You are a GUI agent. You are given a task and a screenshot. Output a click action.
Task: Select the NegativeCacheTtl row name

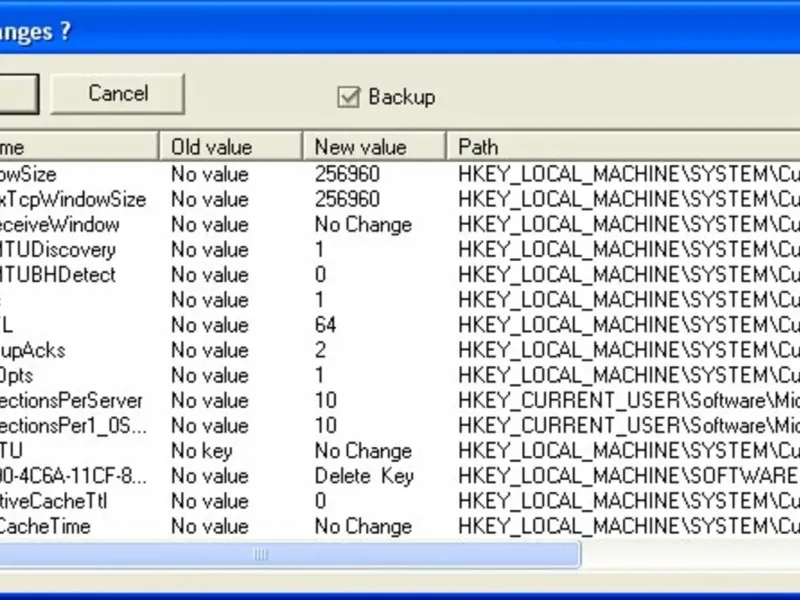point(54,501)
